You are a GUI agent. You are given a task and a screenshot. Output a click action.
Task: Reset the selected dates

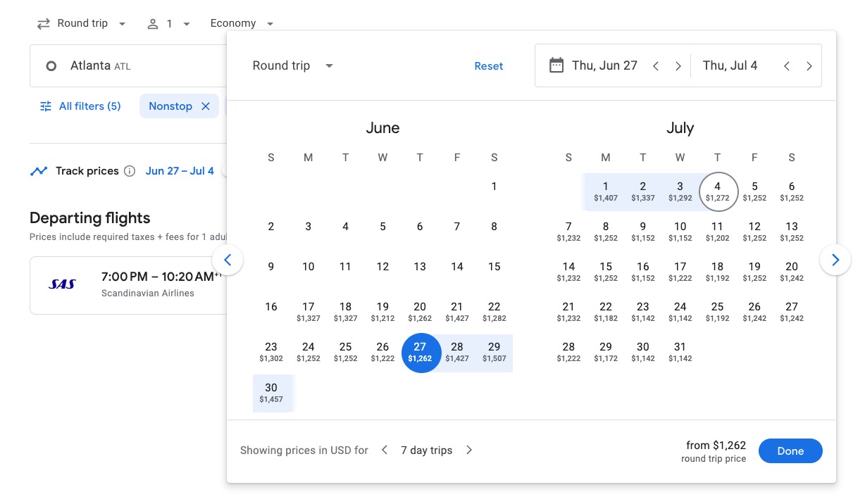pos(488,66)
